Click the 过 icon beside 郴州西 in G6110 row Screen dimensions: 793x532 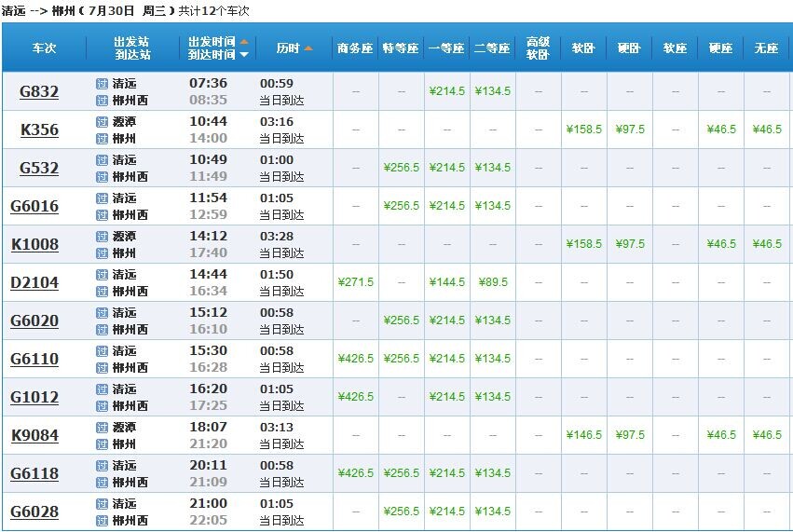coord(102,367)
